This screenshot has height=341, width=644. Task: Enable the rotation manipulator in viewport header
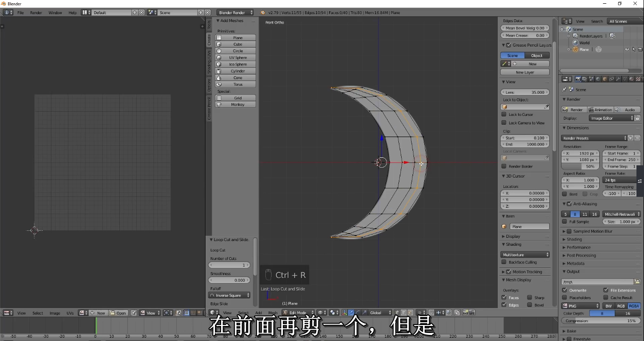[357, 312]
